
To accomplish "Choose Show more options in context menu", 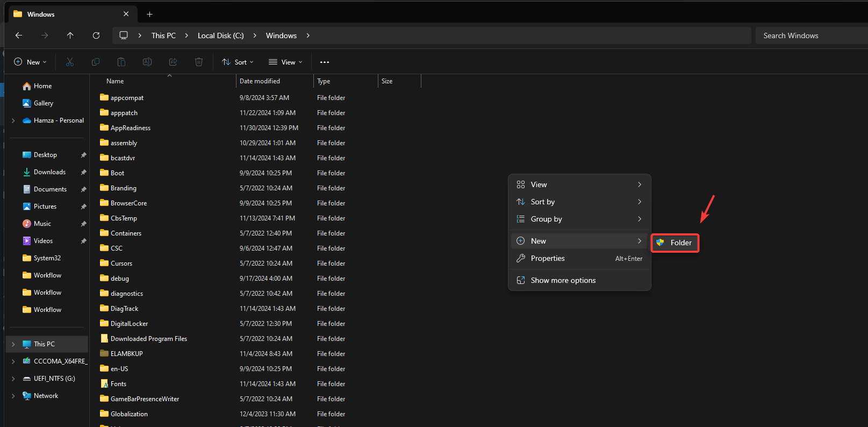I will [x=563, y=280].
